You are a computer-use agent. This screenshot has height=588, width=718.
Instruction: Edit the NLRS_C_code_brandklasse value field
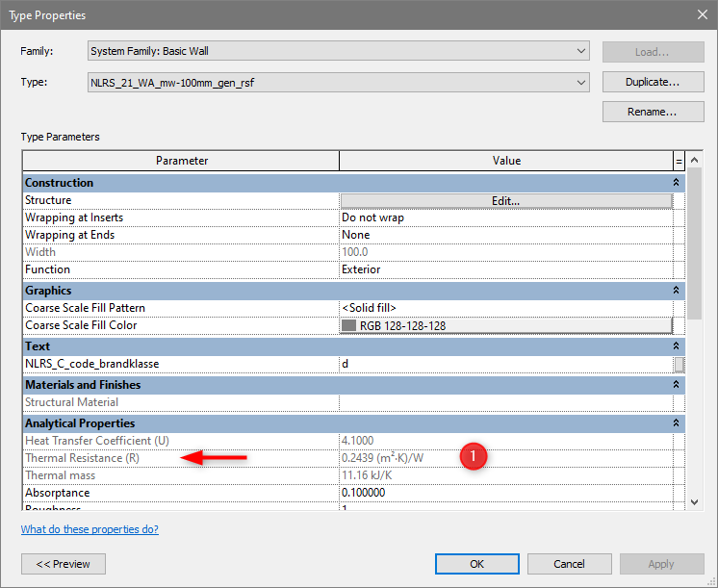[505, 364]
